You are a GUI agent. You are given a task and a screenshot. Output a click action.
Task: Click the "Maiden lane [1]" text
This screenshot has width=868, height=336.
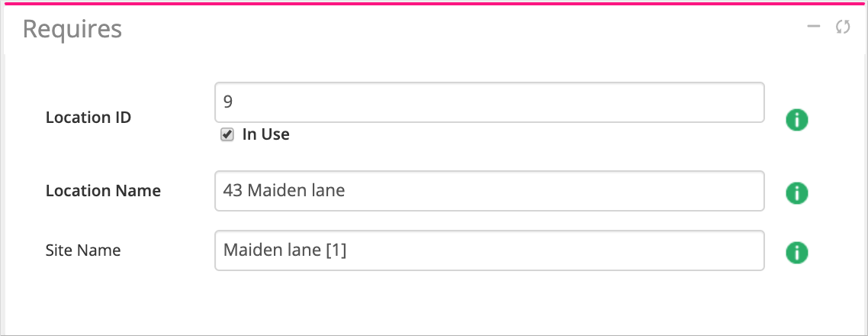(285, 250)
